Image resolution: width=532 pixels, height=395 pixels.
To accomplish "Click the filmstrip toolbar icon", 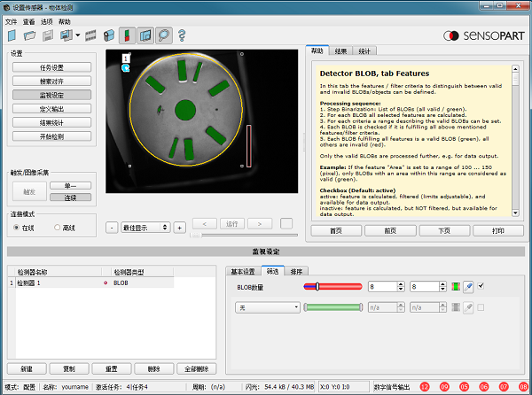I will (89, 35).
